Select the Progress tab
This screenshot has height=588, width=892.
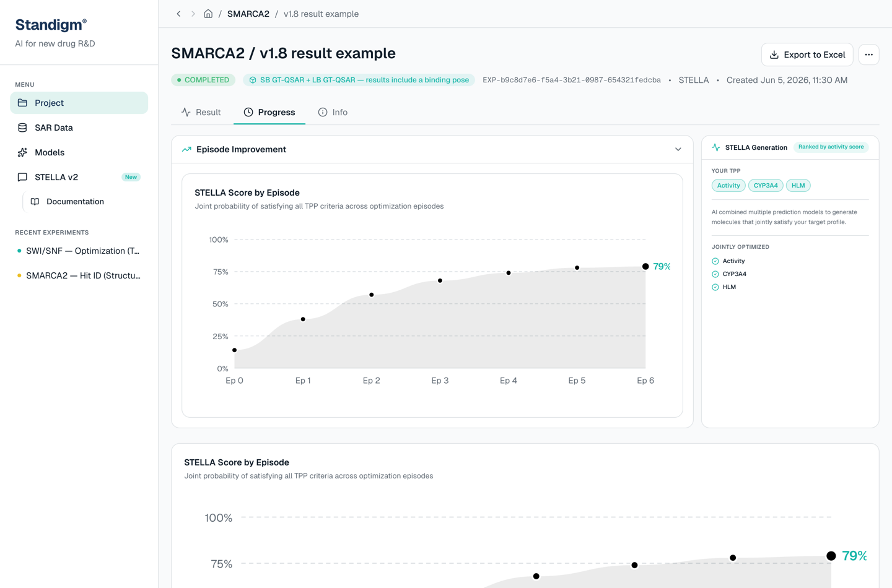(x=269, y=112)
